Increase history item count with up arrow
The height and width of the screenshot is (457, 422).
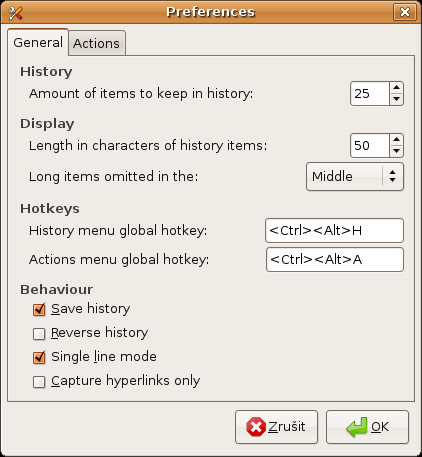click(396, 88)
